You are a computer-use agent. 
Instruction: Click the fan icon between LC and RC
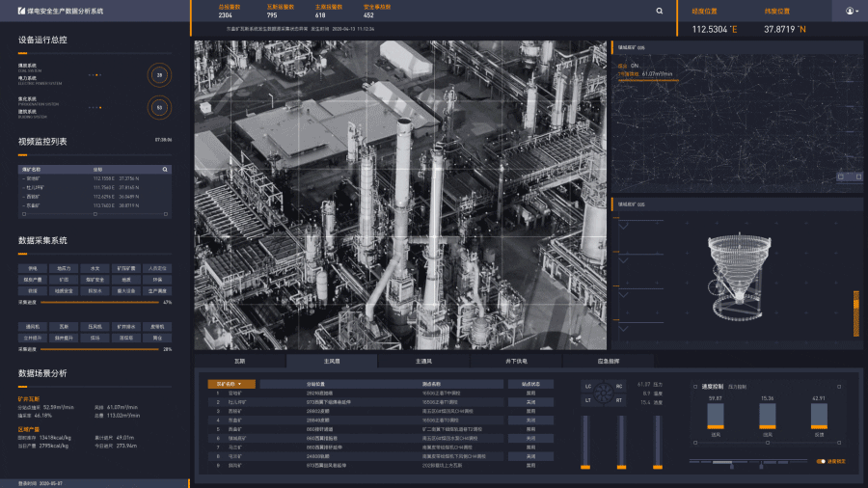tap(604, 393)
